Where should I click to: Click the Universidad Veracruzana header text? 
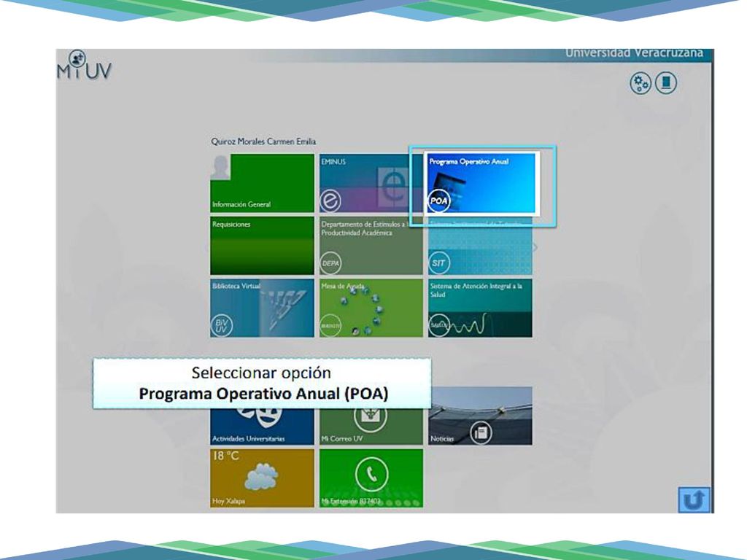[634, 52]
